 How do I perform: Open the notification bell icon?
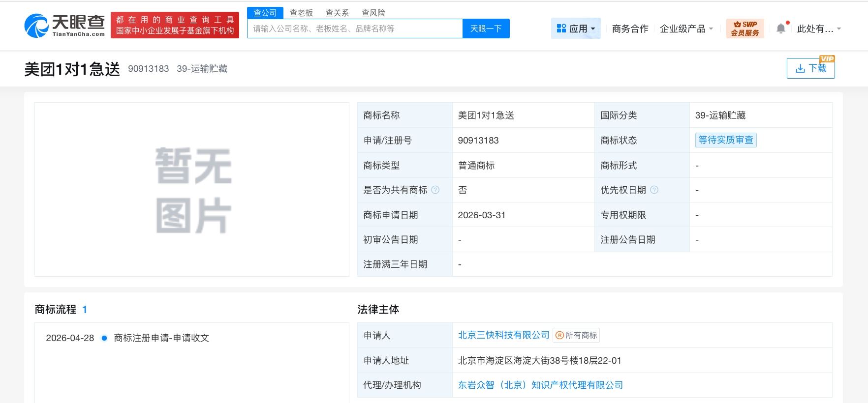click(x=781, y=29)
